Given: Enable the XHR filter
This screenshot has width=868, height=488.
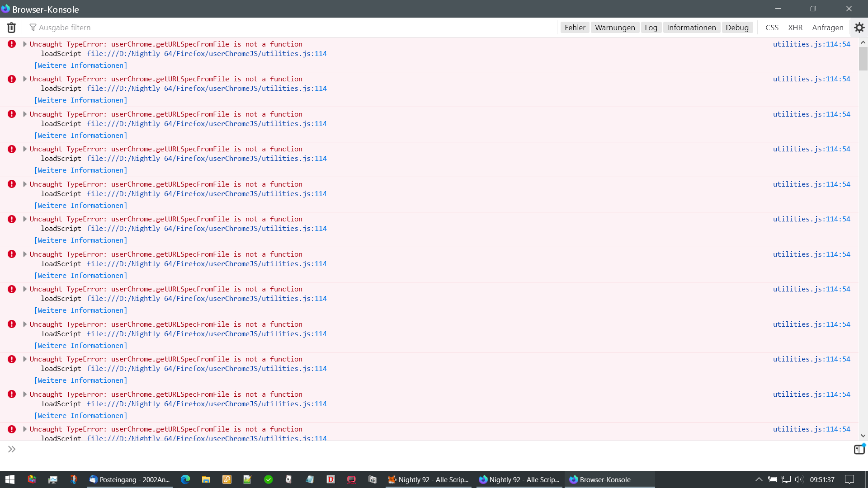Looking at the screenshot, I should coord(795,28).
